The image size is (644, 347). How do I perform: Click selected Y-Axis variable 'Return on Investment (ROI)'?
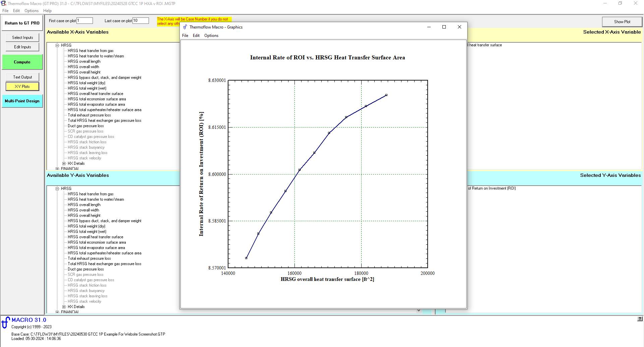click(x=492, y=188)
